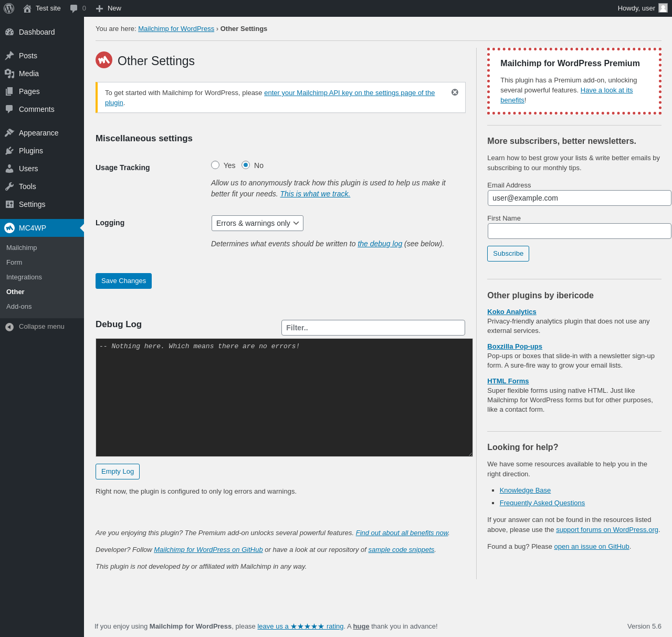Open the debug log link
This screenshot has height=637, width=672.
380,244
